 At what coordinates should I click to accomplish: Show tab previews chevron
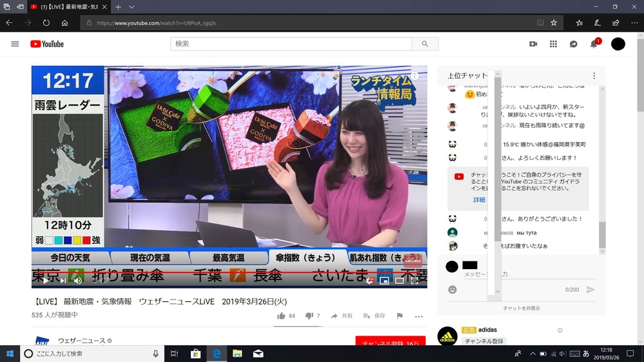pyautogui.click(x=132, y=7)
